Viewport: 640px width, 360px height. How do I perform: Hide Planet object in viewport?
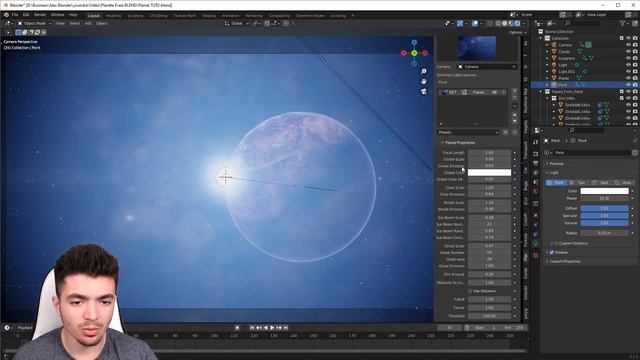[629, 78]
